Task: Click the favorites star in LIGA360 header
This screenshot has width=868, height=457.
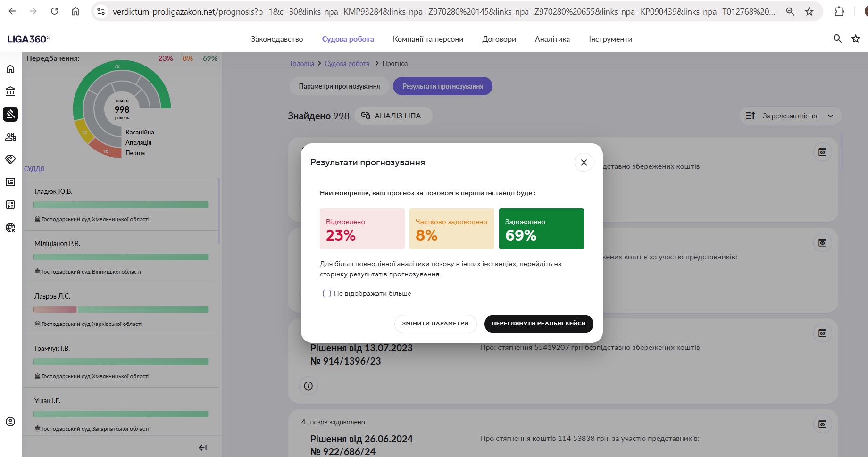Action: 856,39
